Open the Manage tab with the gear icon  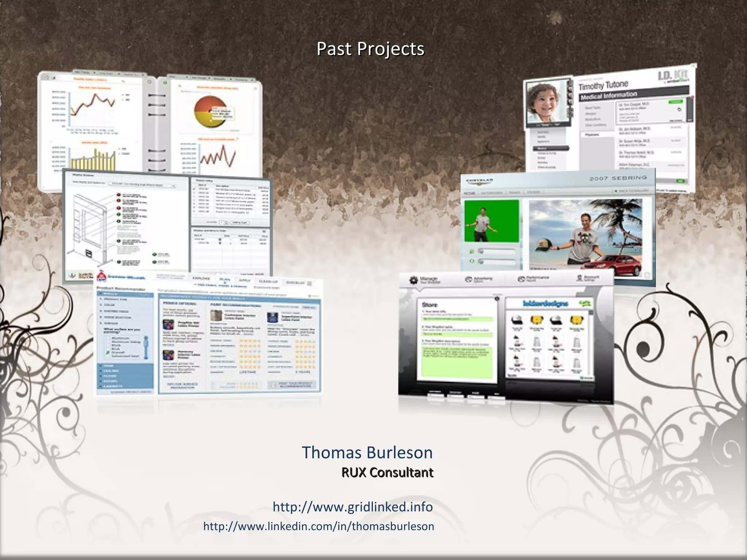point(425,280)
